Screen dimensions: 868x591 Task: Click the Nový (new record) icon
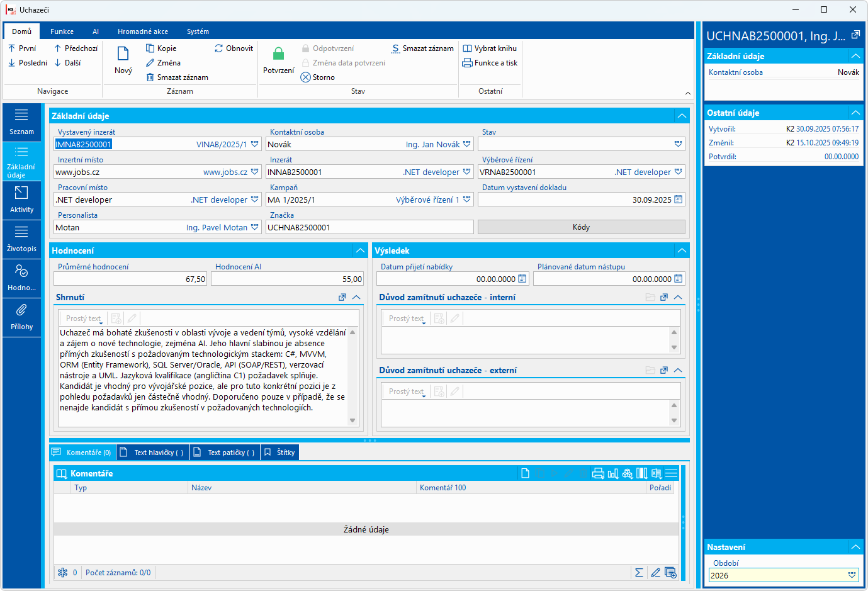(123, 53)
